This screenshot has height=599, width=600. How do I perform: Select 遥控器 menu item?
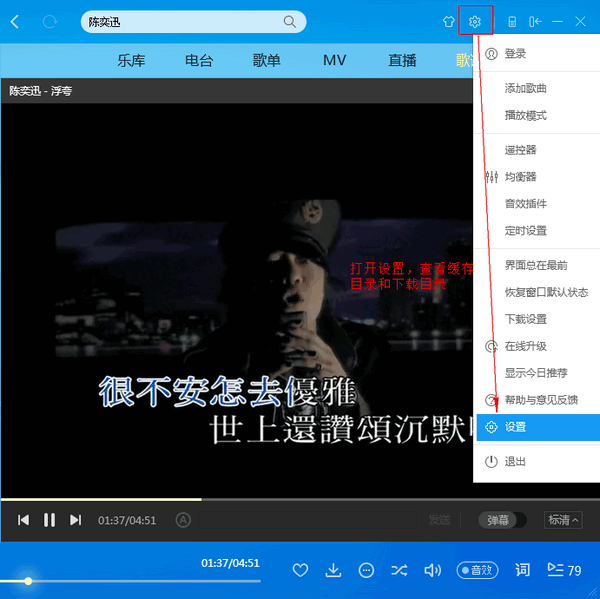tap(538, 150)
